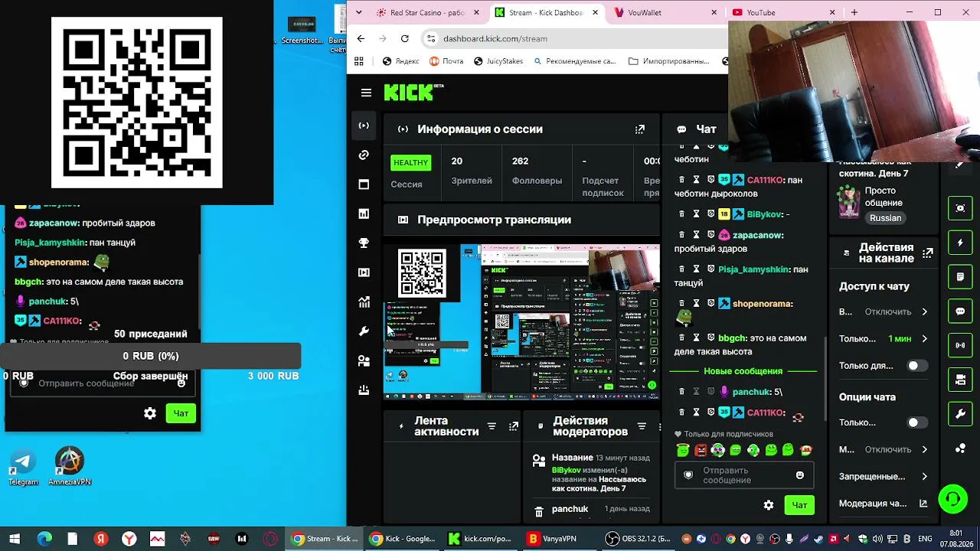
Task: Open the JuicyStakes bookmark
Action: point(498,61)
